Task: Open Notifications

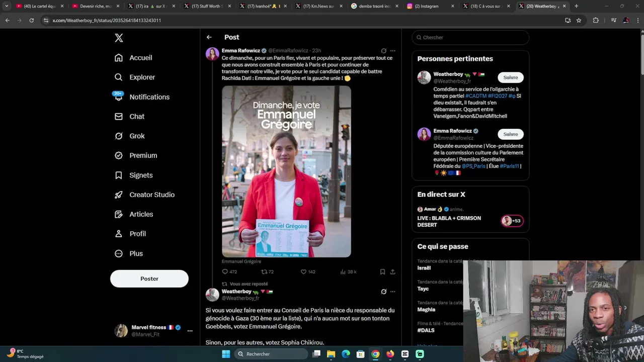Action: tap(142, 97)
